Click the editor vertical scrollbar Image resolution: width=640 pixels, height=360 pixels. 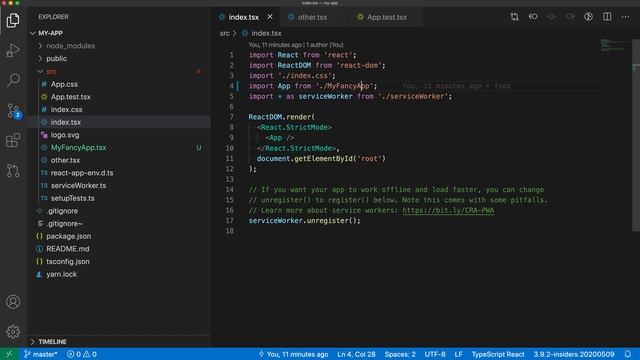click(x=636, y=135)
